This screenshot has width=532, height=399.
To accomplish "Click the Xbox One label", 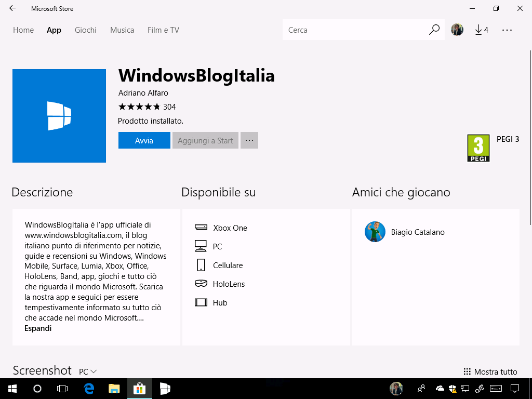I will (230, 228).
